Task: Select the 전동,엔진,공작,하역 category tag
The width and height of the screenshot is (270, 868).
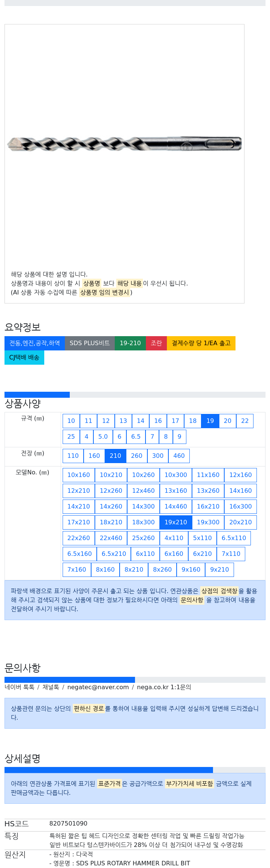Action: pos(34,343)
